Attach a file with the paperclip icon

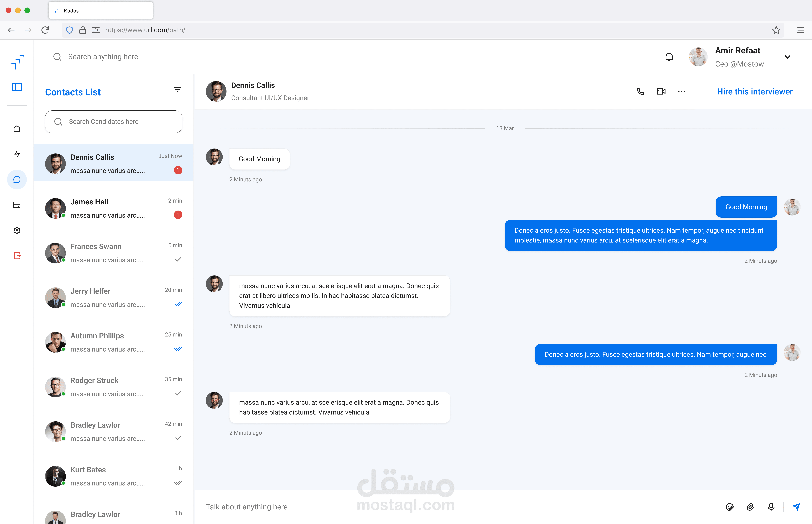click(750, 507)
